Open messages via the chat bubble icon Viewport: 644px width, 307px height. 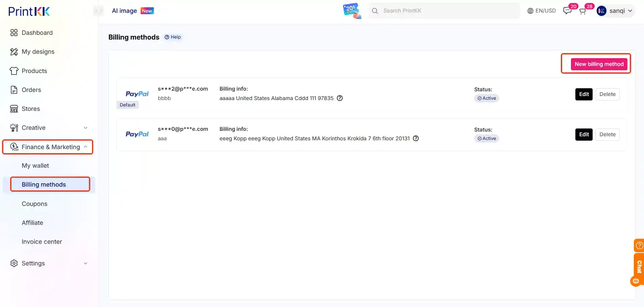click(x=567, y=10)
